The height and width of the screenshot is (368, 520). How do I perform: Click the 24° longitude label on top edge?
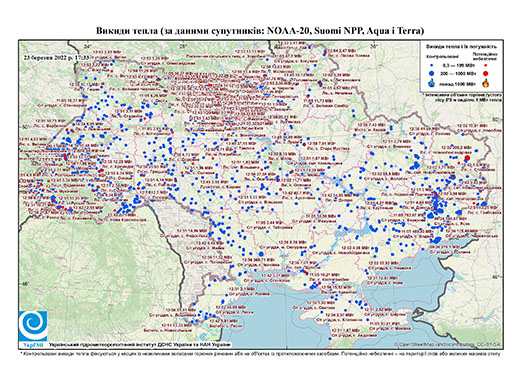click(87, 47)
